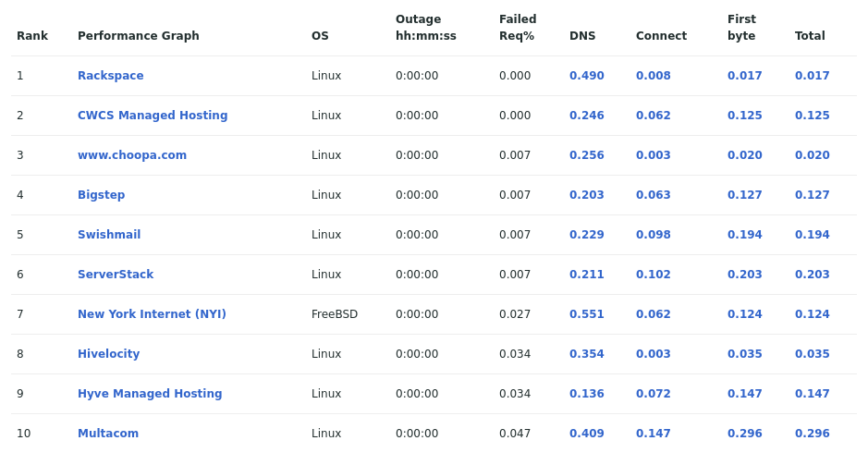Click the Rank column header
Viewport: 868px width, 453px height.
coord(32,35)
